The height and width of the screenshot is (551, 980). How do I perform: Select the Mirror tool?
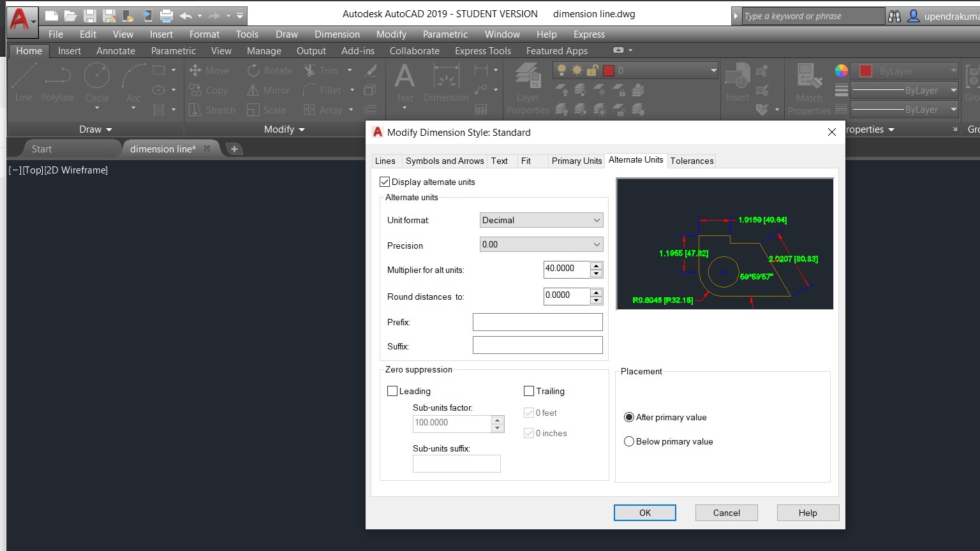(269, 90)
